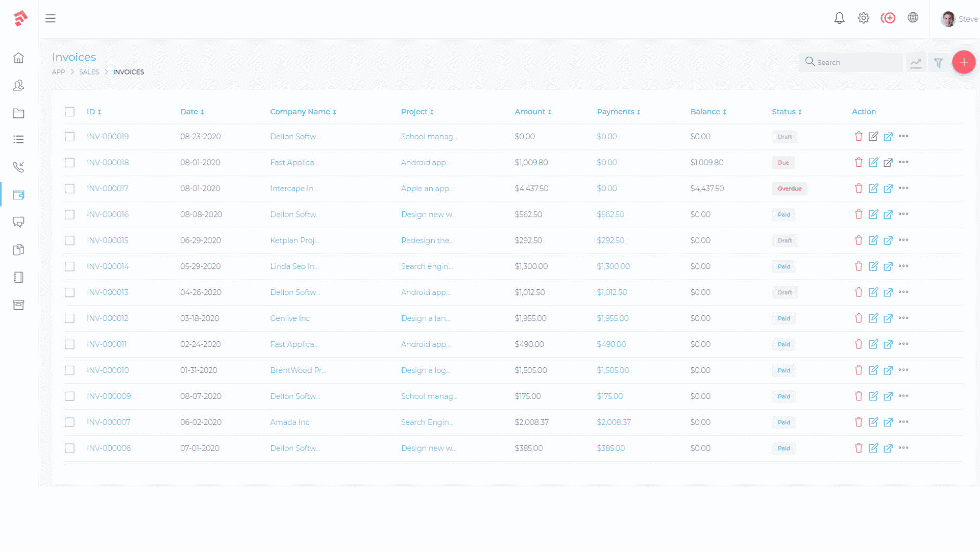Open company Amada Inc
980x551 pixels.
click(x=289, y=422)
